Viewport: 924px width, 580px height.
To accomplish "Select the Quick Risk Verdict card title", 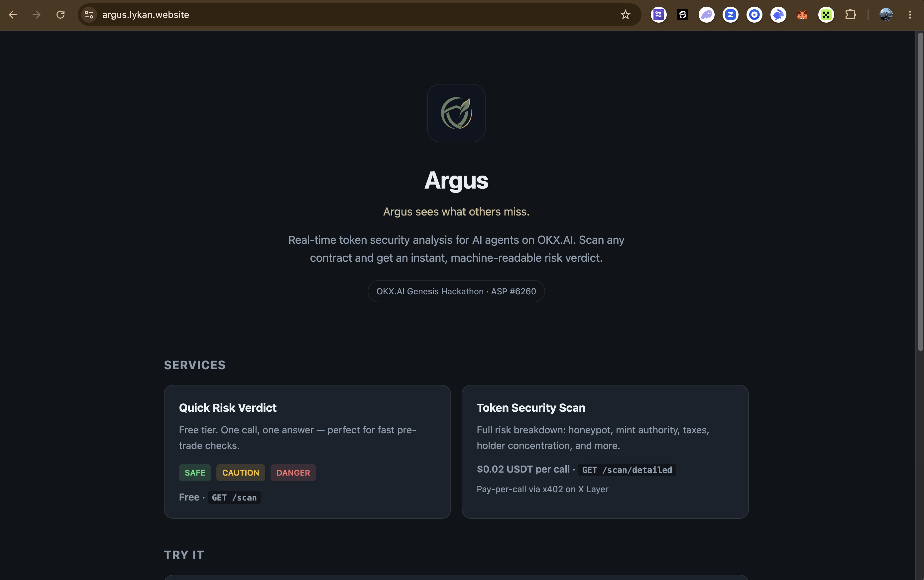I will pyautogui.click(x=228, y=408).
